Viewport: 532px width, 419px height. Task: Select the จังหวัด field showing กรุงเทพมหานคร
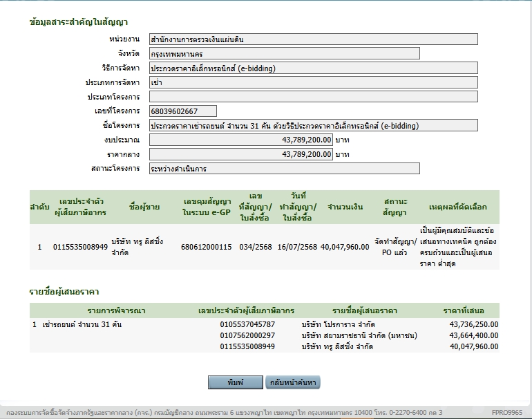coord(284,53)
